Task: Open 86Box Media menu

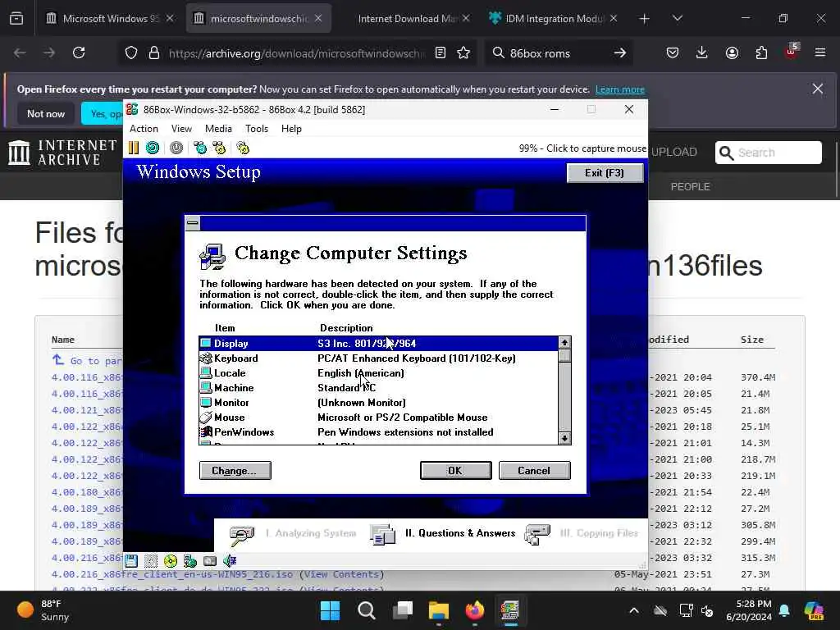Action: 218,129
